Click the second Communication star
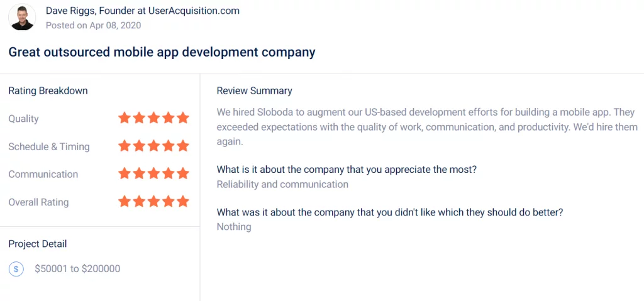The width and height of the screenshot is (644, 301). [x=139, y=173]
